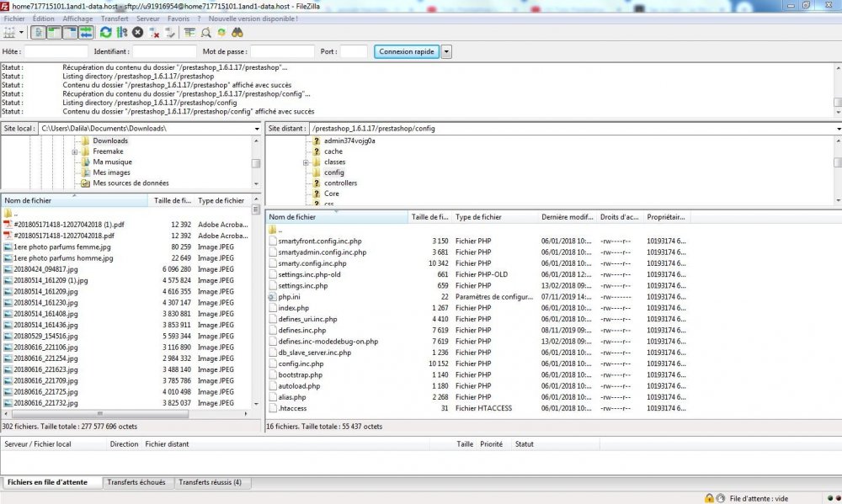This screenshot has width=842, height=504.
Task: Open the Serveur menu
Action: (x=147, y=18)
